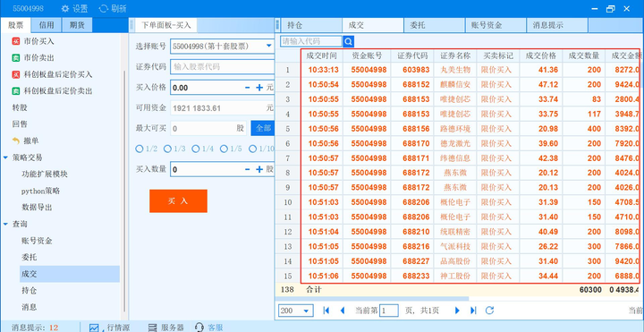Viewport: 644px width, 332px height.
Task: Click 消息提示: 12 in the status bar
Action: [x=35, y=328]
